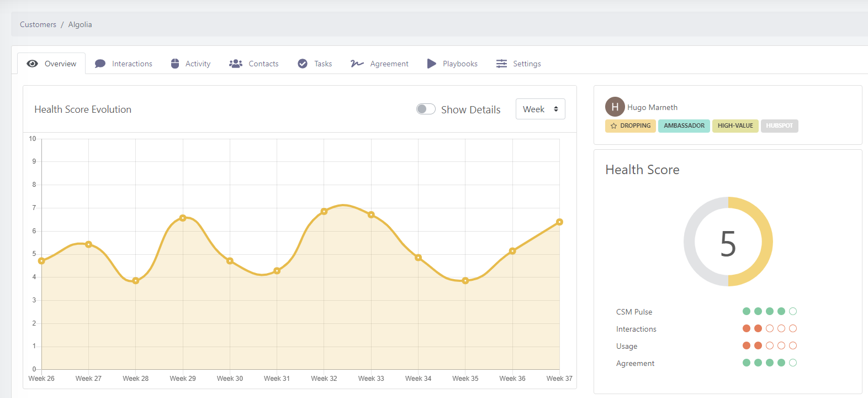Click the Week 34 data point on chart
The image size is (868, 398).
419,258
